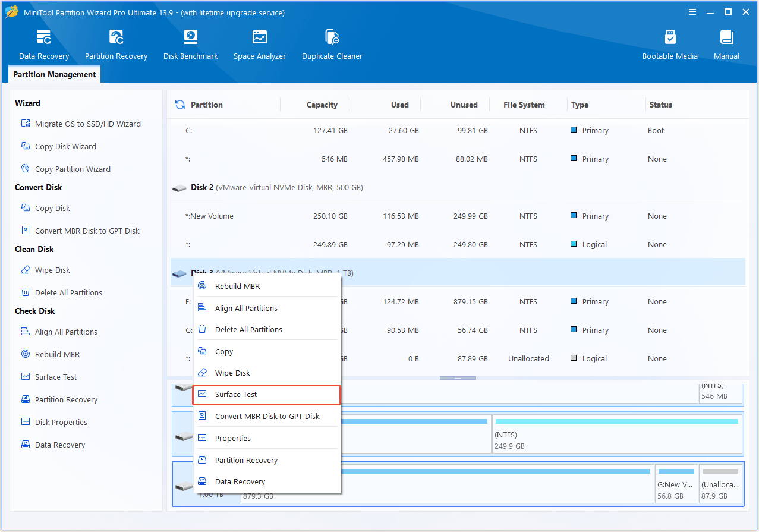Image resolution: width=759 pixels, height=532 pixels.
Task: Select the Unallocated 87.9 GB block in disk map
Action: (x=720, y=484)
